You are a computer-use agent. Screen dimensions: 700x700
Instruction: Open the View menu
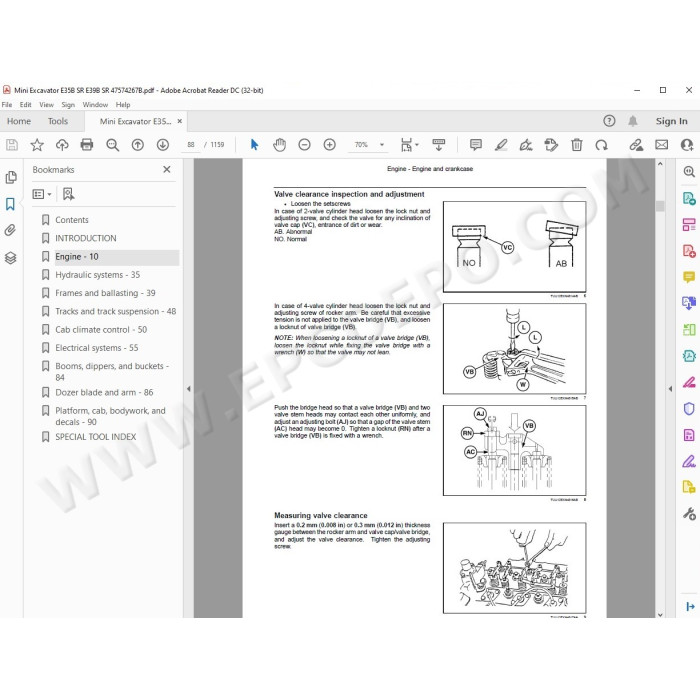click(x=46, y=104)
